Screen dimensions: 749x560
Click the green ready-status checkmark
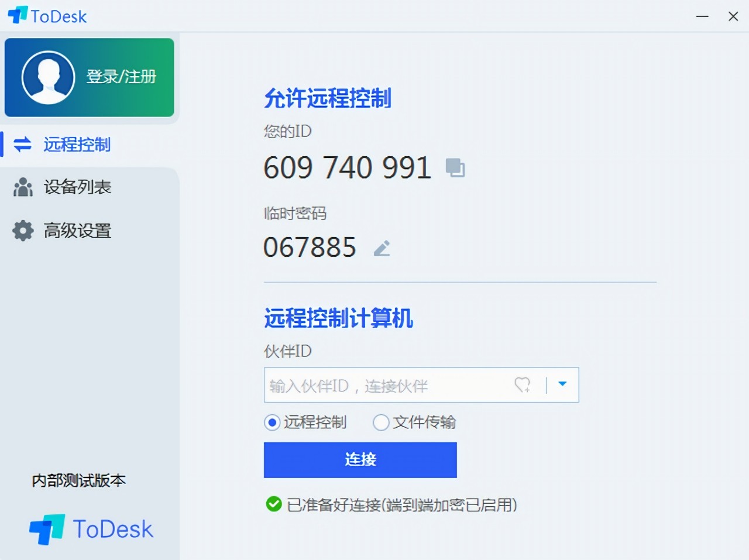273,504
